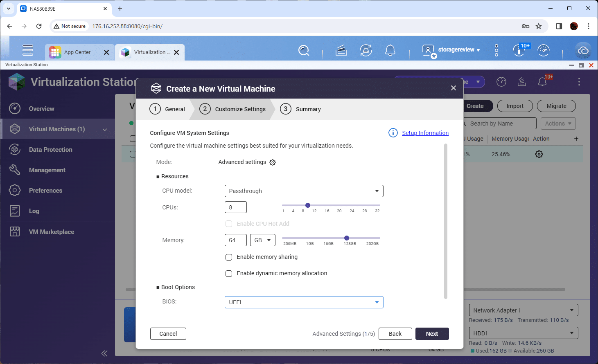598x364 pixels.
Task: Click the CPUs number input field
Action: point(236,207)
